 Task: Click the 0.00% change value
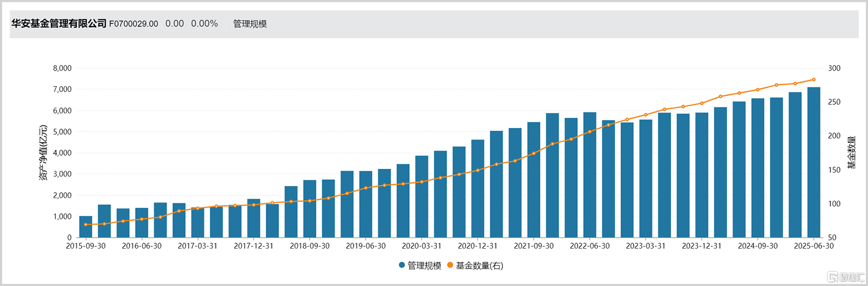pos(205,24)
